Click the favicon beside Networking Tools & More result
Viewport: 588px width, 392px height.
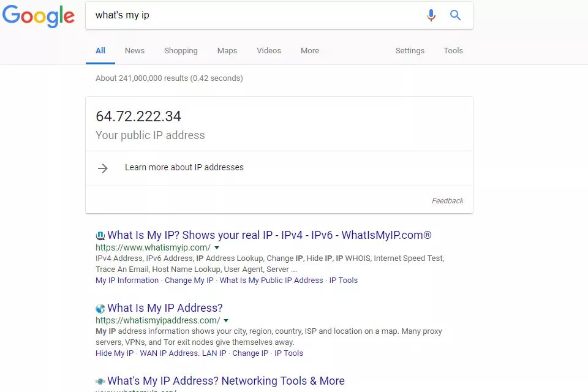(x=100, y=381)
